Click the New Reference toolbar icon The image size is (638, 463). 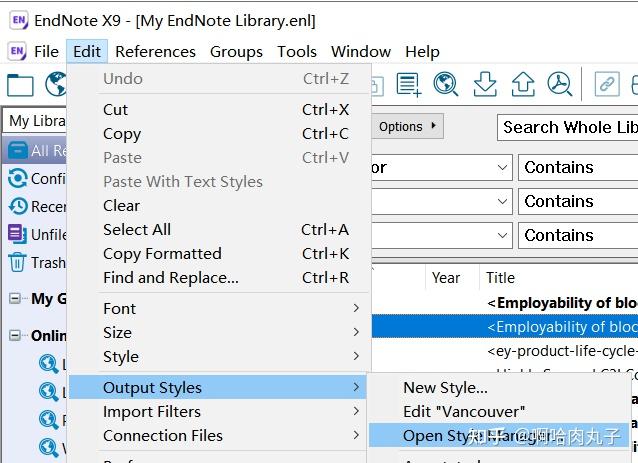(408, 85)
